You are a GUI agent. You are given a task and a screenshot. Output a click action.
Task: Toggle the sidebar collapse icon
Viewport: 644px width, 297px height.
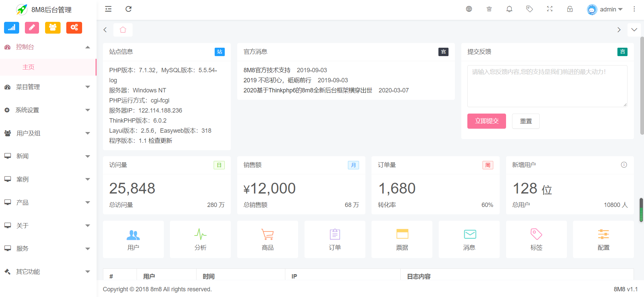pyautogui.click(x=108, y=9)
